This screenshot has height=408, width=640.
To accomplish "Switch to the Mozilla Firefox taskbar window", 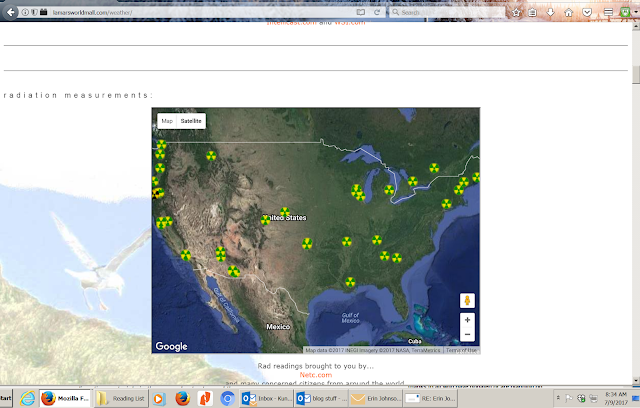I will point(65,398).
